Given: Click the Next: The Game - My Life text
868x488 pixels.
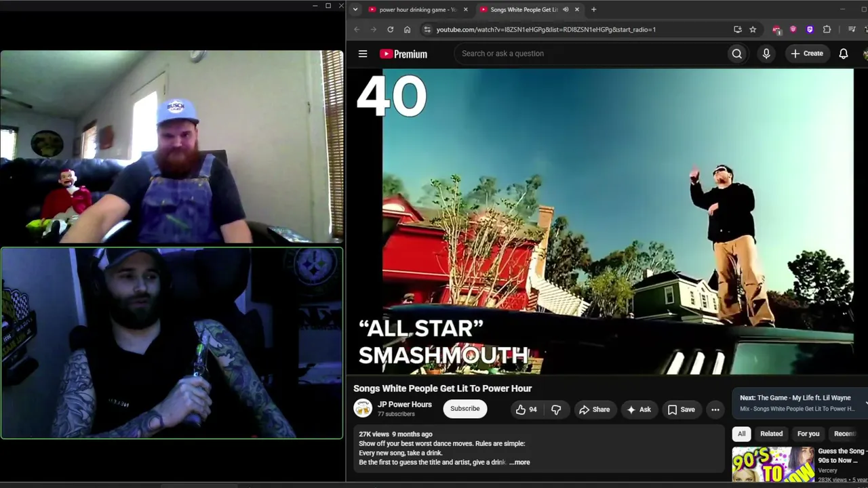Looking at the screenshot, I should coord(795,398).
